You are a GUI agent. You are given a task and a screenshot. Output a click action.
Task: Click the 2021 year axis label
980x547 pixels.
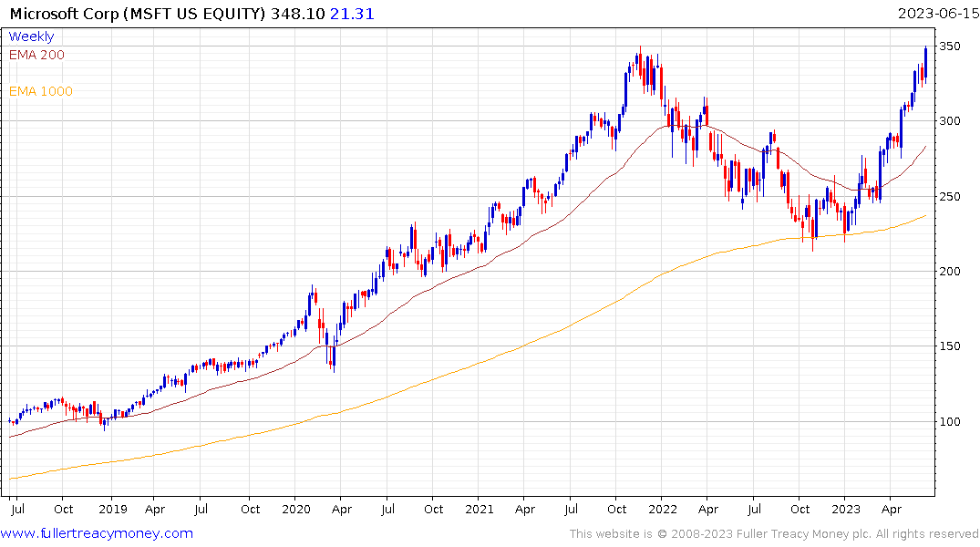(x=480, y=509)
